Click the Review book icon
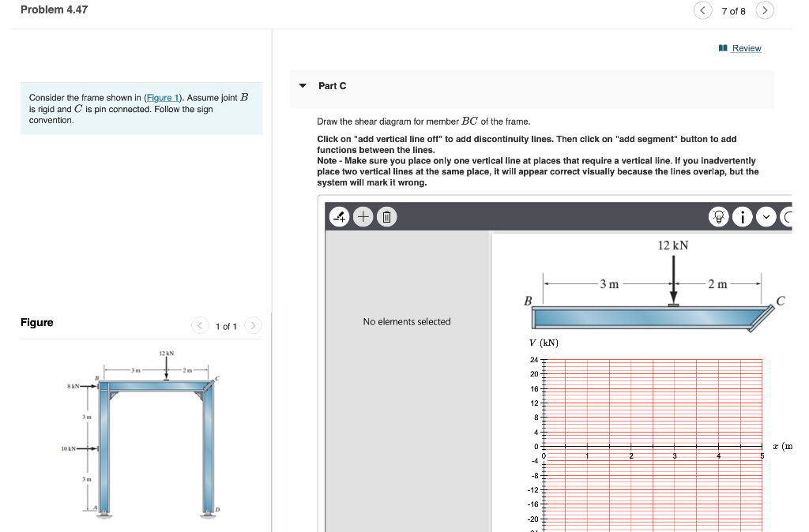 723,48
